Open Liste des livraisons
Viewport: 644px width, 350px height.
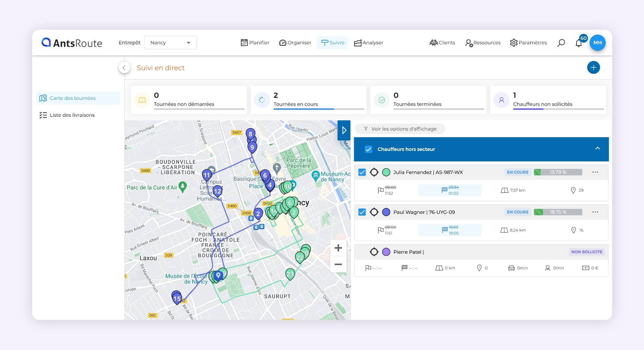pos(72,115)
